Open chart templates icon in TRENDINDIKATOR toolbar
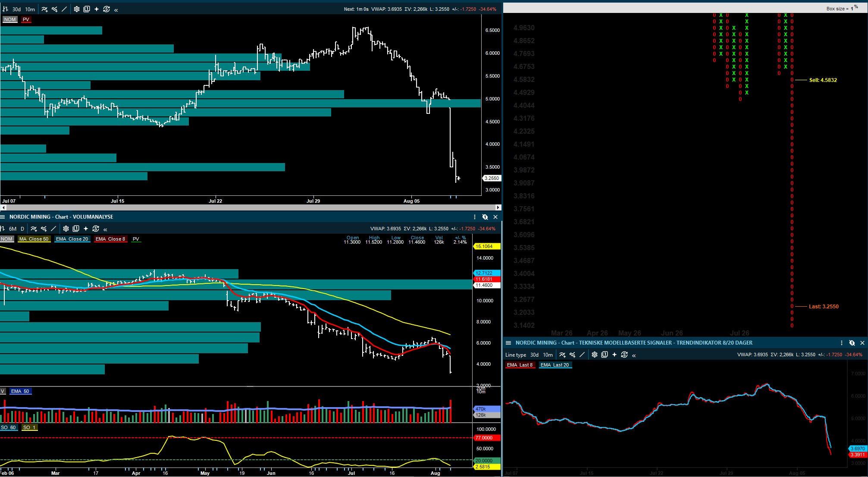This screenshot has width=868, height=477. [605, 355]
